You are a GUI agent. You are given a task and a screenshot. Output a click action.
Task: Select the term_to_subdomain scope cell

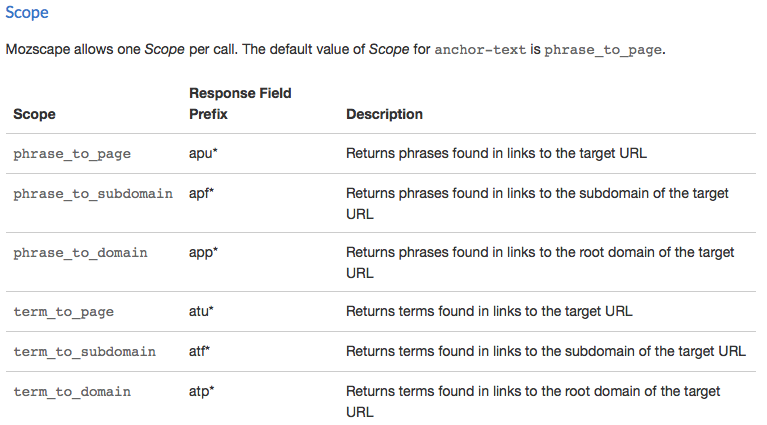[x=84, y=352]
